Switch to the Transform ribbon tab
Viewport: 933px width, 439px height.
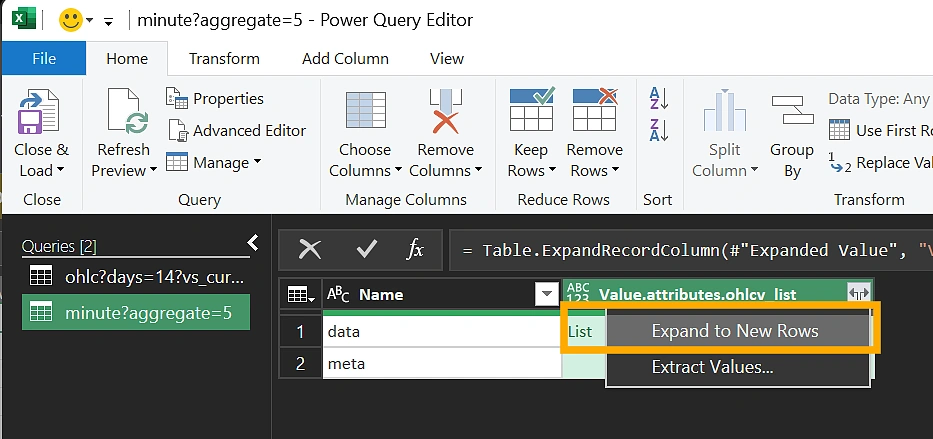point(224,59)
